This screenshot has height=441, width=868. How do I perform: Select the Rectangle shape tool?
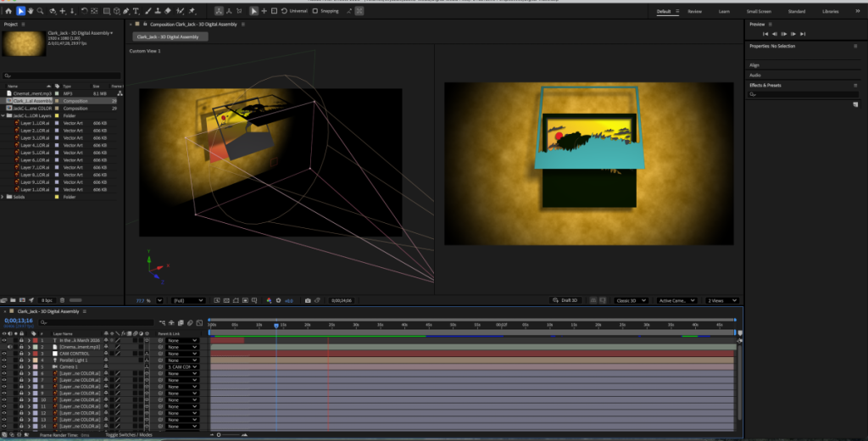pyautogui.click(x=107, y=11)
